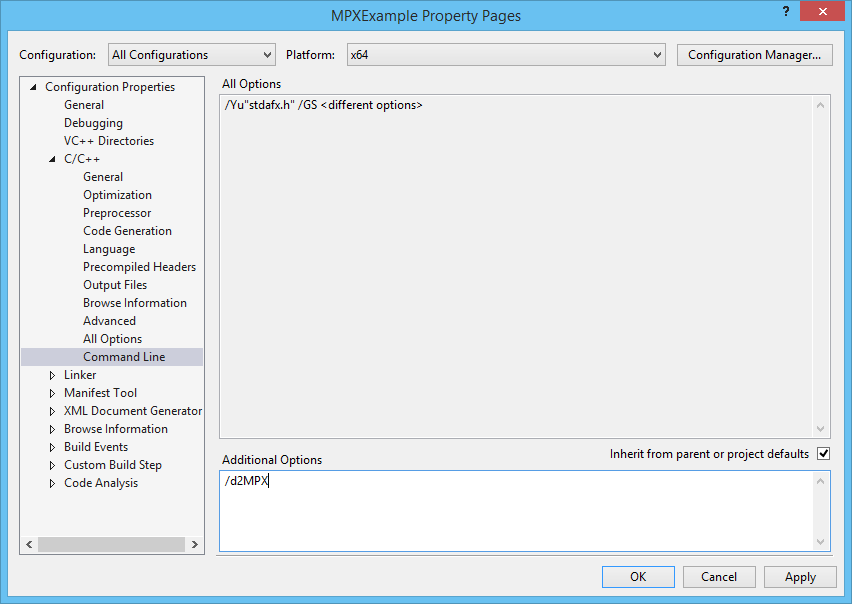Viewport: 852px width, 604px height.
Task: Expand the Manifest Tool node
Action: tap(53, 393)
